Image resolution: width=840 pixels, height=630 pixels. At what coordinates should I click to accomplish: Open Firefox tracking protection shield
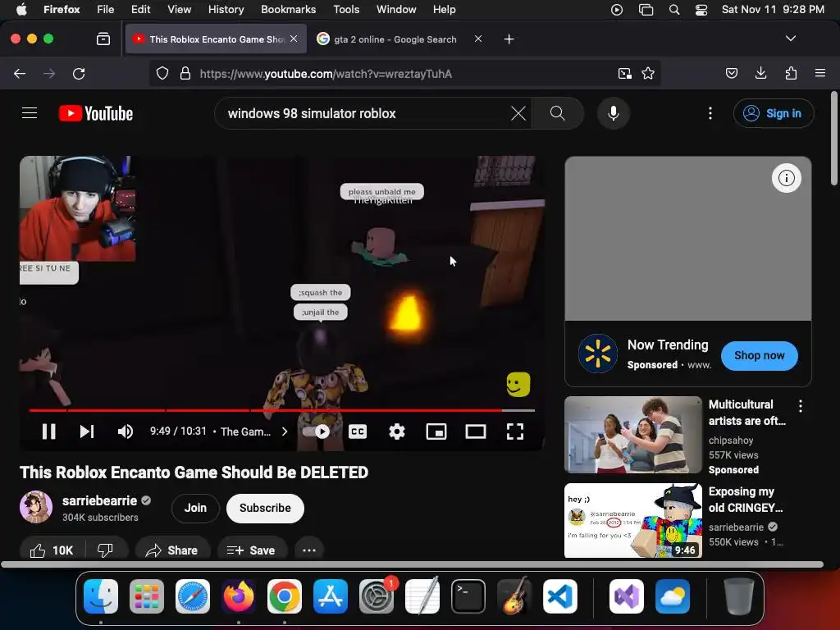162,73
